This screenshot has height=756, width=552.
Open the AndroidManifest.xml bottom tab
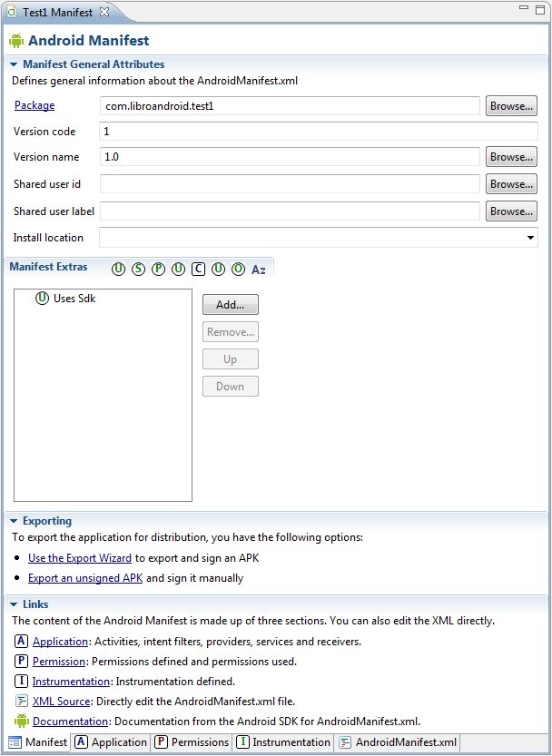tap(398, 742)
